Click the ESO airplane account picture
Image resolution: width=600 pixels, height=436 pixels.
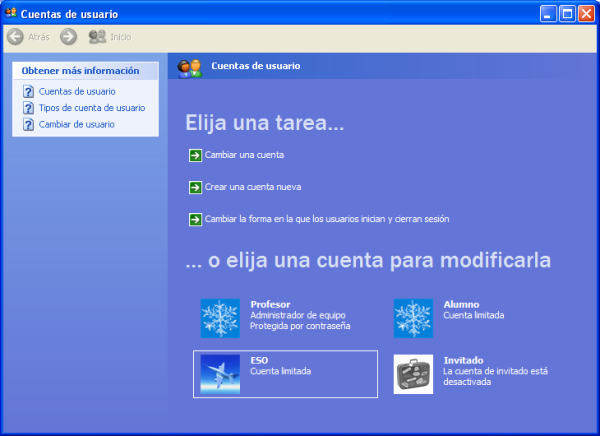pyautogui.click(x=220, y=374)
